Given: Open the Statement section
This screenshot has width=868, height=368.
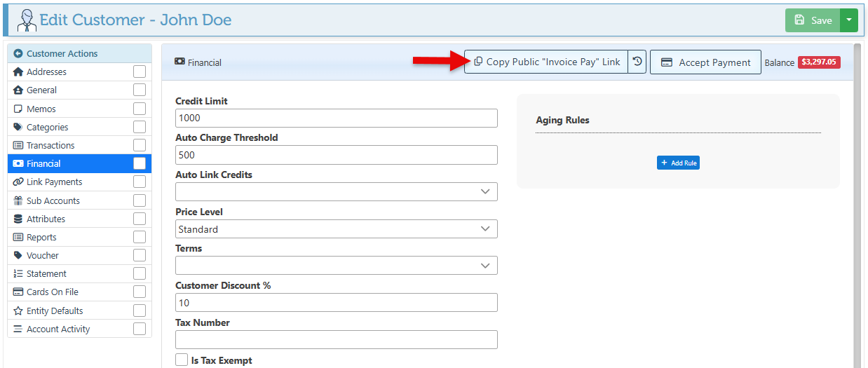Looking at the screenshot, I should [x=46, y=273].
